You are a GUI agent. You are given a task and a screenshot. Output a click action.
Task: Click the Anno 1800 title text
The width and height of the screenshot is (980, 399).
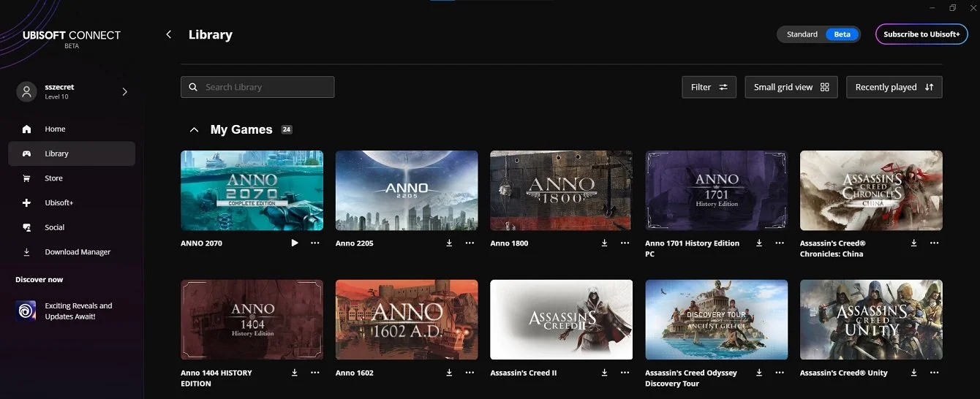click(x=509, y=243)
